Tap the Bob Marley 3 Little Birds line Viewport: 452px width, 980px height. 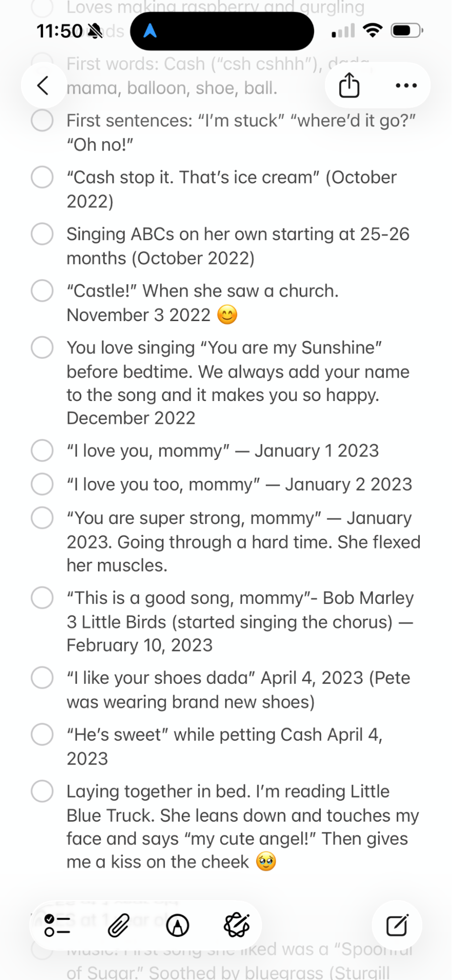pos(240,622)
